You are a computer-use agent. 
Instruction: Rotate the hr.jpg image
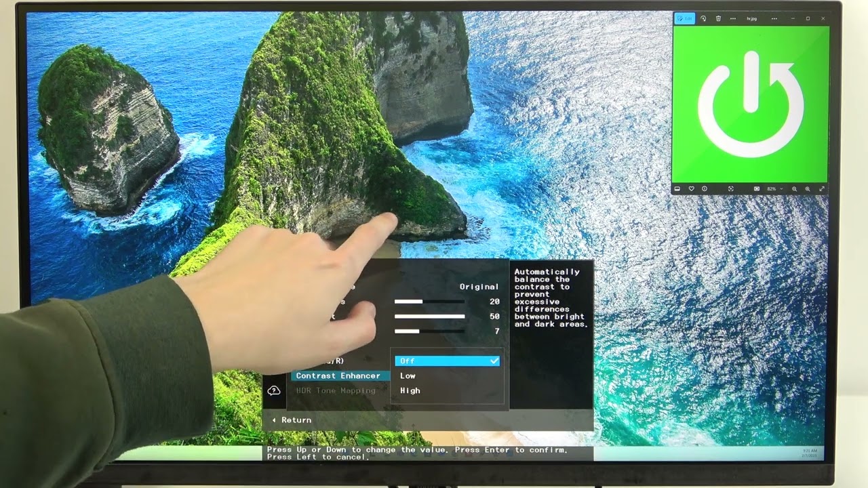[x=703, y=18]
